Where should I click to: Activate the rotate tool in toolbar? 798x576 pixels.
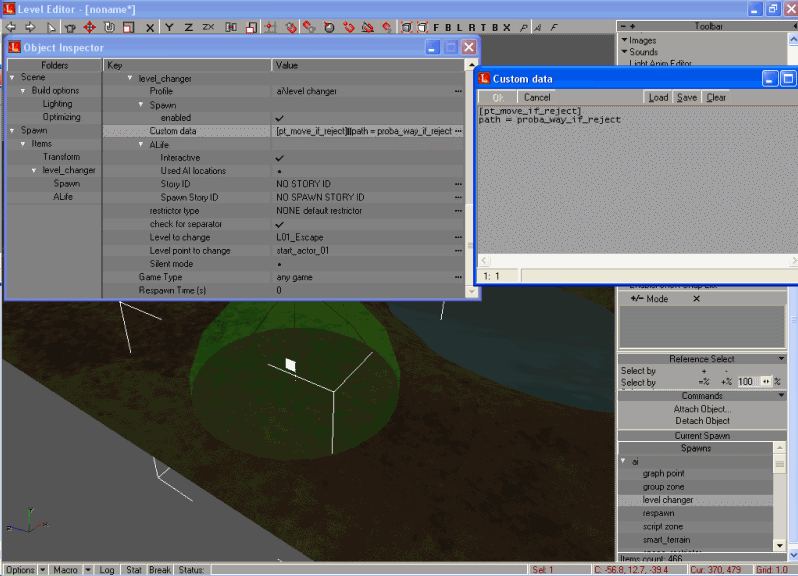tap(109, 27)
